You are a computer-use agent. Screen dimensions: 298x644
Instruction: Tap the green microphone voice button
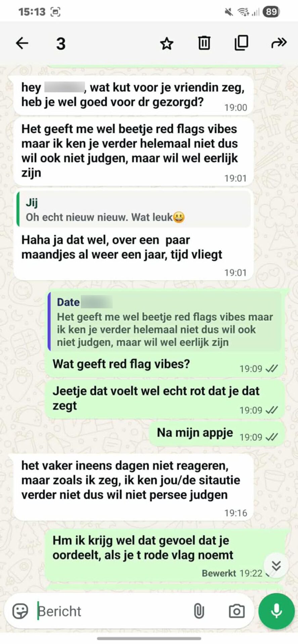(x=276, y=611)
